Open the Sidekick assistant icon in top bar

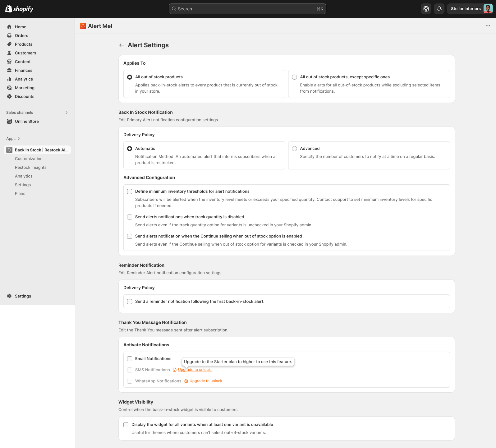(x=426, y=9)
